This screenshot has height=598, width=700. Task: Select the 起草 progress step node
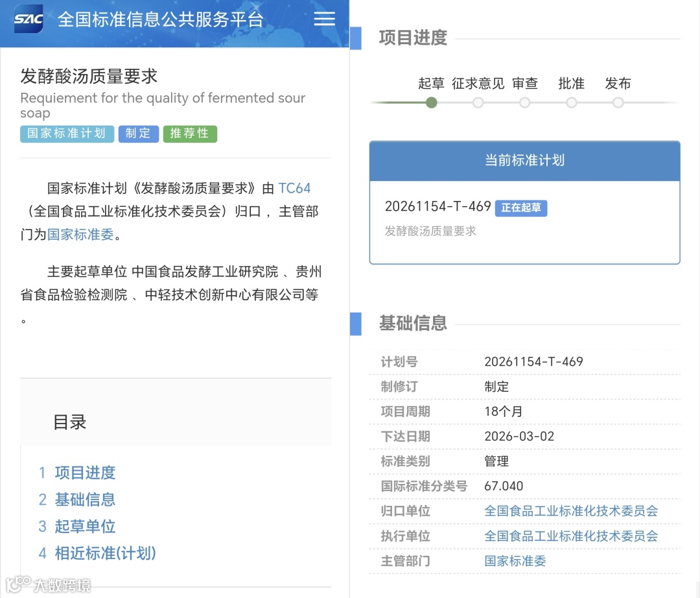[x=431, y=102]
